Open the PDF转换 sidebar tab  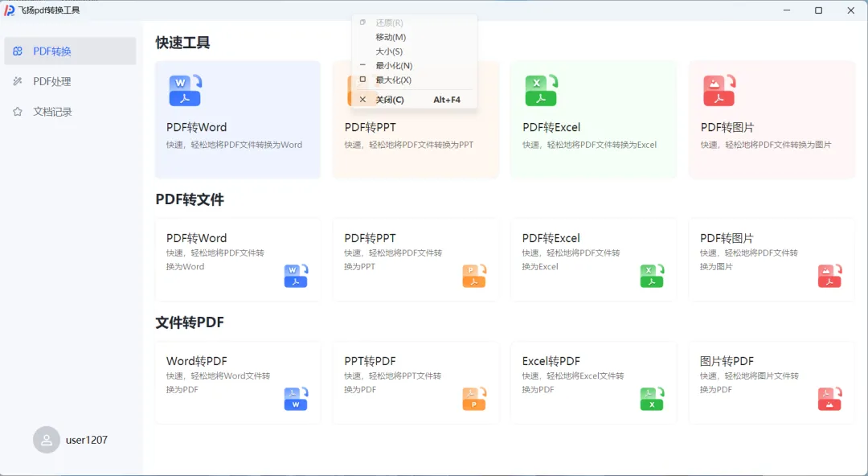[70, 51]
